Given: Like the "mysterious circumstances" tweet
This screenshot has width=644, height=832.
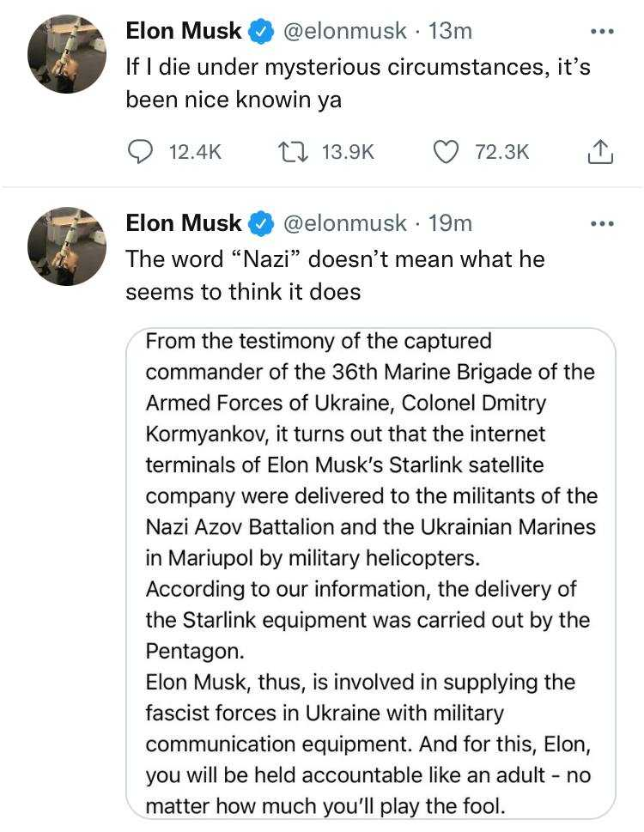Looking at the screenshot, I should [x=446, y=152].
